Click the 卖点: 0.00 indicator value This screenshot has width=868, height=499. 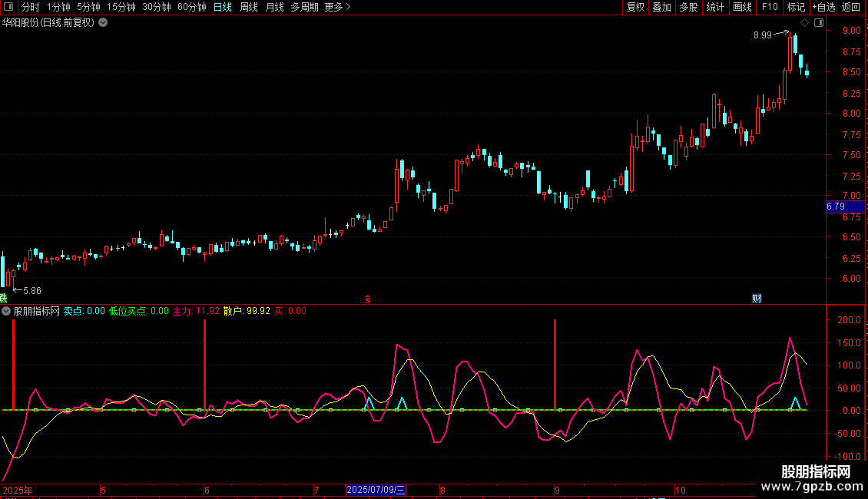(x=84, y=312)
